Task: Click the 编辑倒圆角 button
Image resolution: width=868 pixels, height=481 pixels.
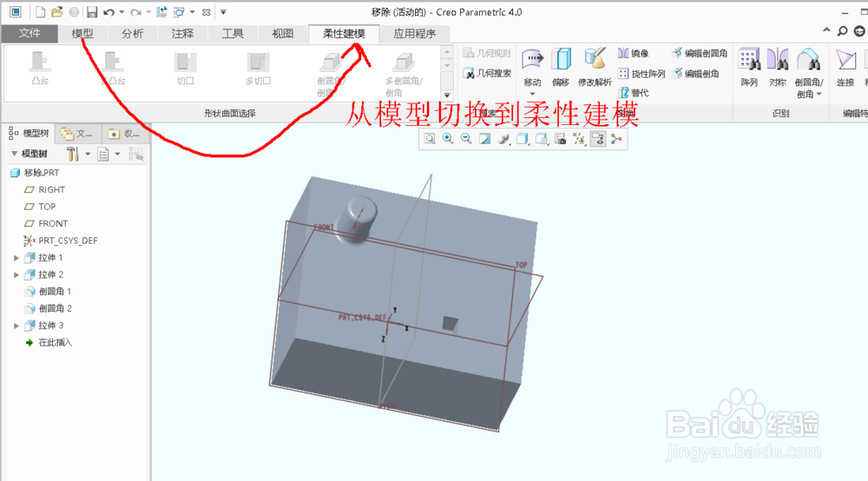Action: (x=699, y=53)
